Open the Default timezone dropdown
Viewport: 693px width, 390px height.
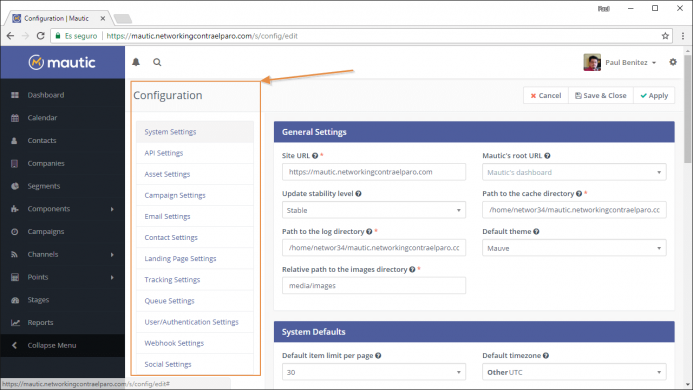(574, 372)
